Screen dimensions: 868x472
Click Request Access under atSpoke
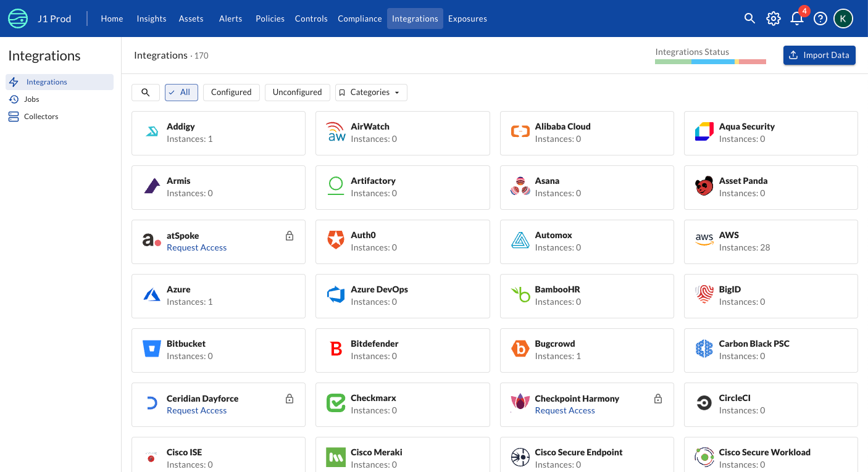196,247
